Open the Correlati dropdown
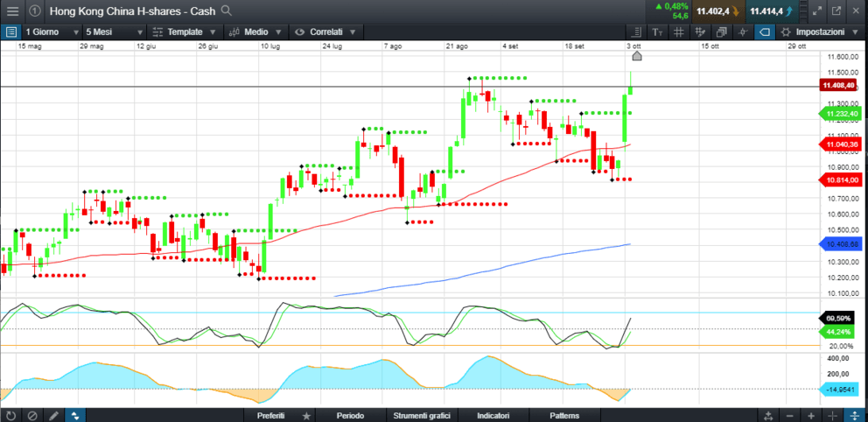This screenshot has height=422, width=868. coord(326,32)
